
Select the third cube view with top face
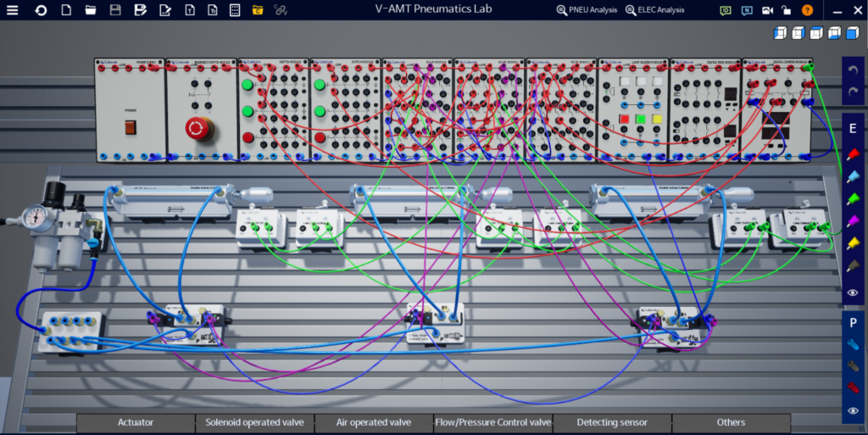[816, 33]
